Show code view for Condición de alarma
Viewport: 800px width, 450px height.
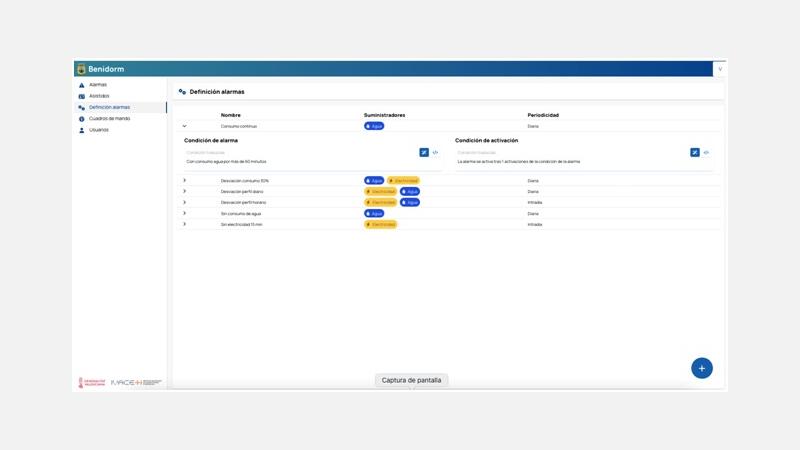tap(435, 152)
